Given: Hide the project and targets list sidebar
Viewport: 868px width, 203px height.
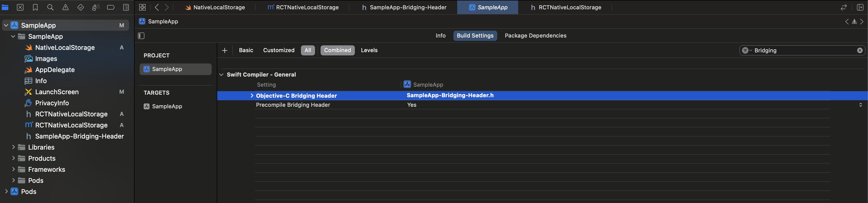Looking at the screenshot, I should (x=141, y=36).
